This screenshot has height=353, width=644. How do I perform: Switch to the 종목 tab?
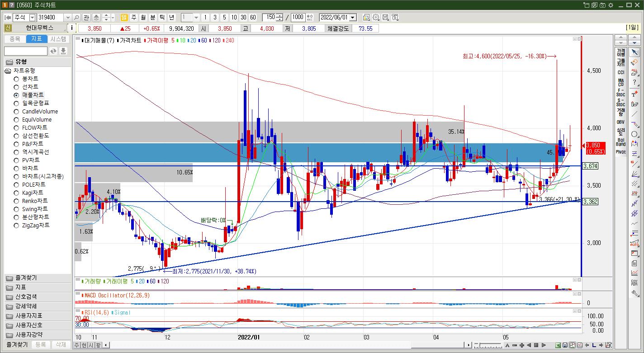[x=15, y=39]
